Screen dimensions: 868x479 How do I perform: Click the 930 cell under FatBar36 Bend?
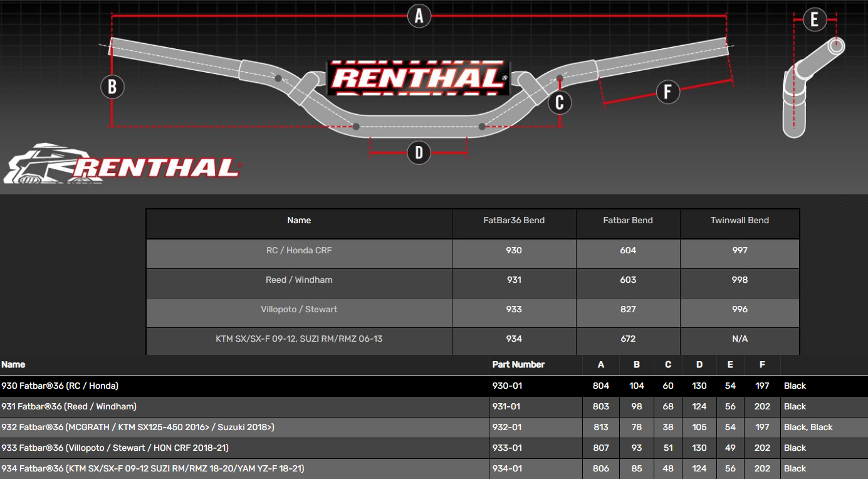514,250
